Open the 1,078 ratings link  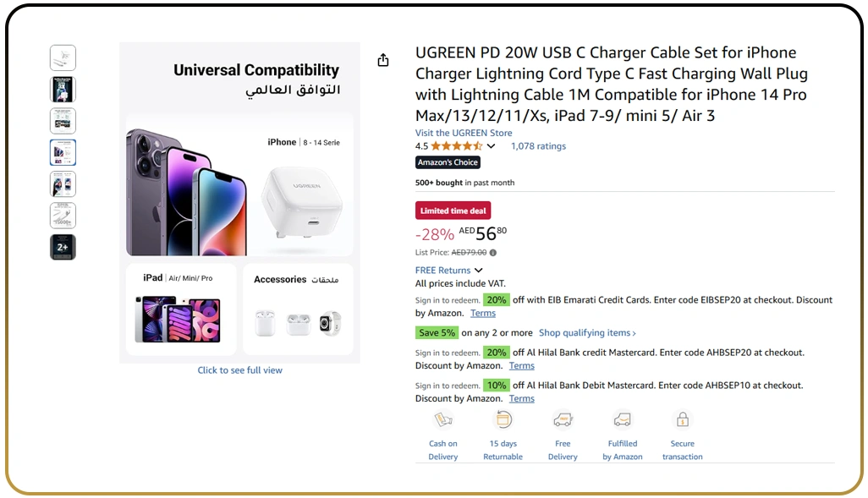click(x=538, y=145)
